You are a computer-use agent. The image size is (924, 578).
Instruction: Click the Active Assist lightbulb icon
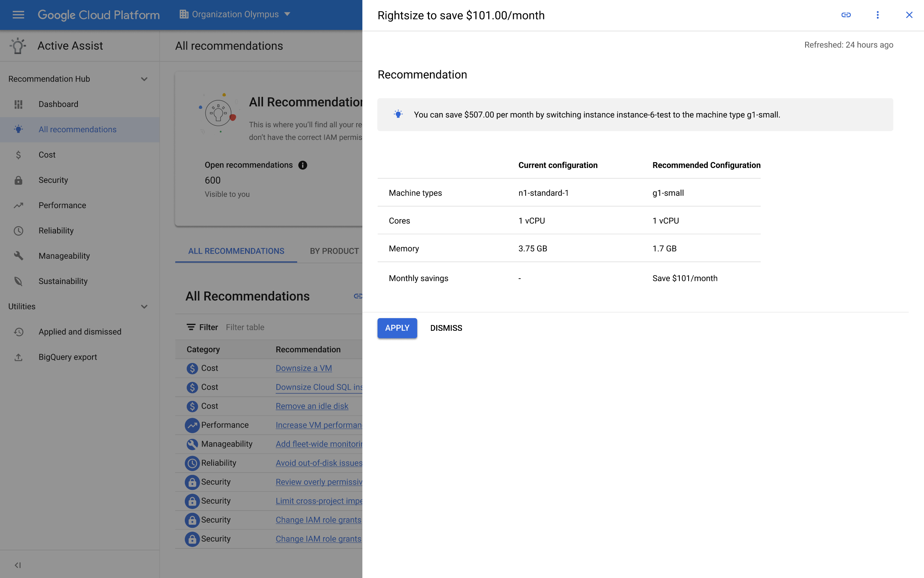tap(18, 46)
